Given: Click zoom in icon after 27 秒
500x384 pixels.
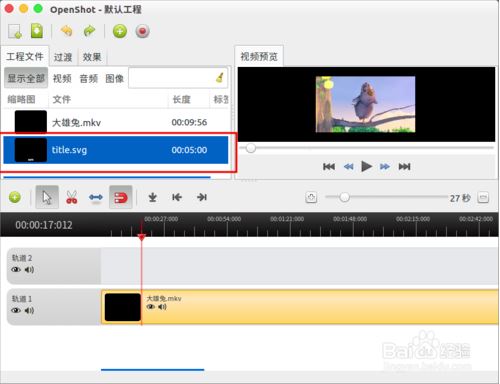Looking at the screenshot, I should 483,197.
